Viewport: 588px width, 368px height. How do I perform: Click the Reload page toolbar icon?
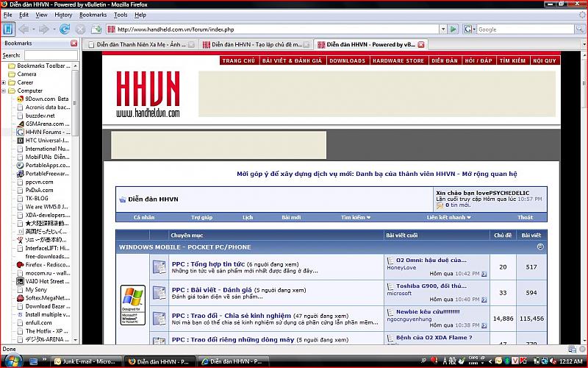(x=65, y=29)
